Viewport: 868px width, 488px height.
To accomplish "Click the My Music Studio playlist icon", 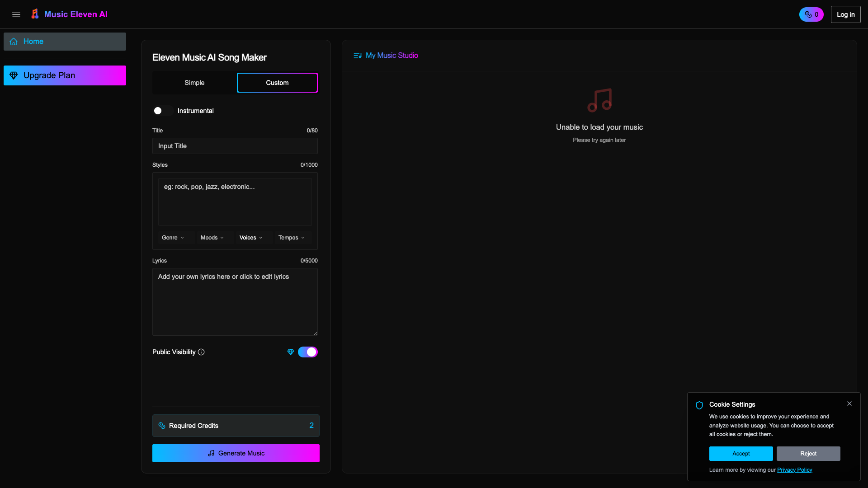I will pyautogui.click(x=358, y=56).
